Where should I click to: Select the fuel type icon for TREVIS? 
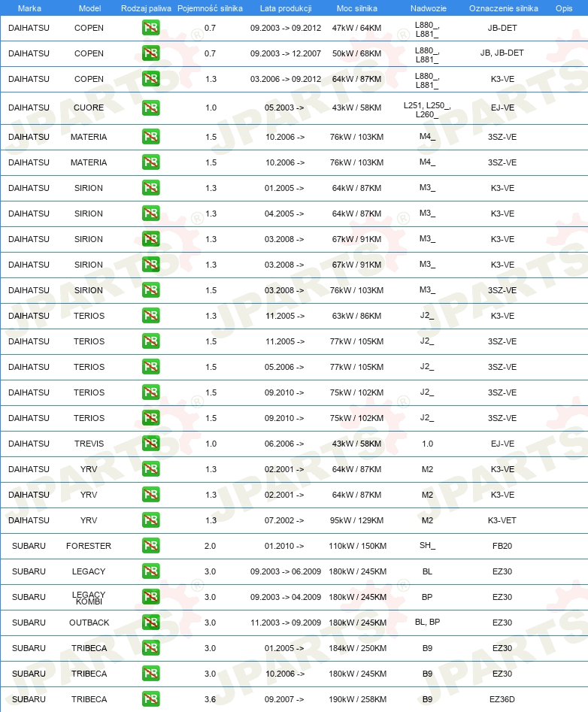150,443
